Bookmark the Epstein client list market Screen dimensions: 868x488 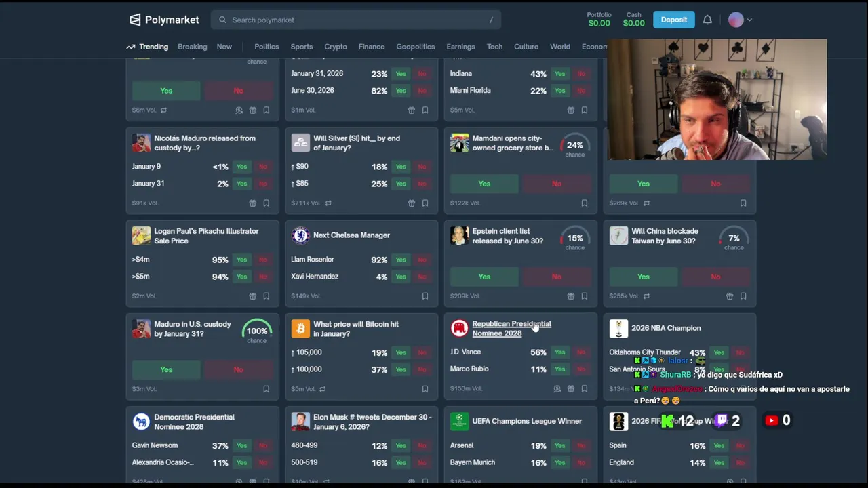click(585, 296)
